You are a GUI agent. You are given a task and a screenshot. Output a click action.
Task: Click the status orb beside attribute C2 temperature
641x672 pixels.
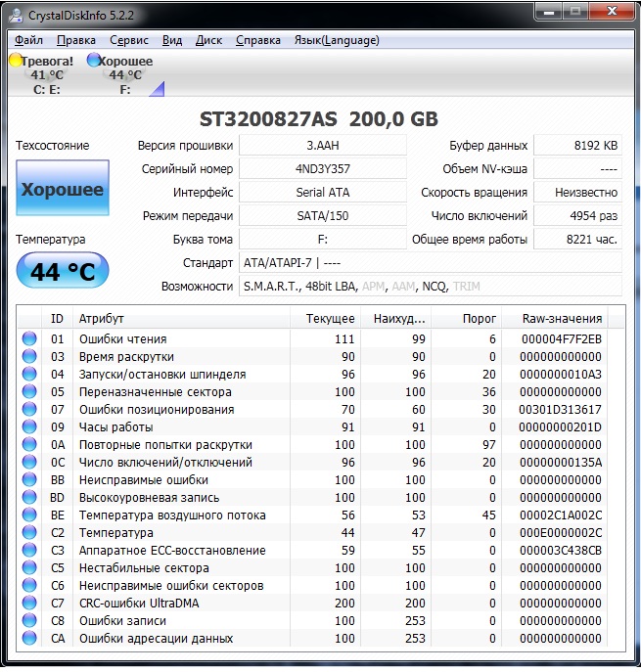(x=29, y=533)
